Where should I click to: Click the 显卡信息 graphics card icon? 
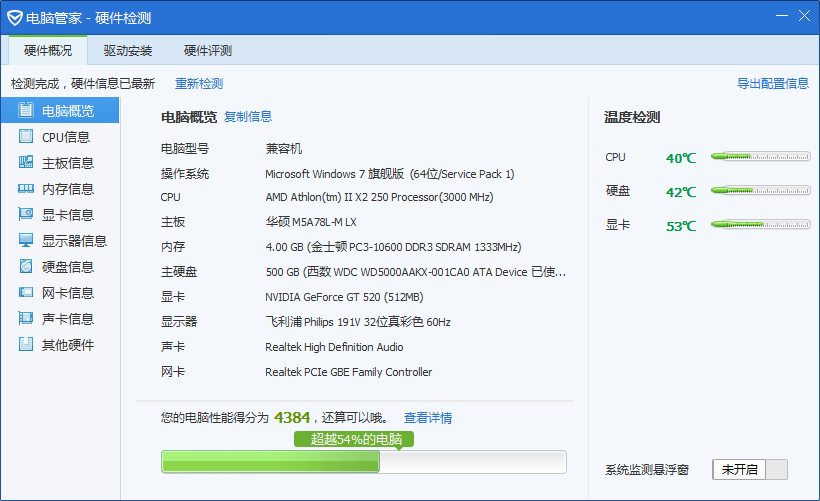[26, 214]
